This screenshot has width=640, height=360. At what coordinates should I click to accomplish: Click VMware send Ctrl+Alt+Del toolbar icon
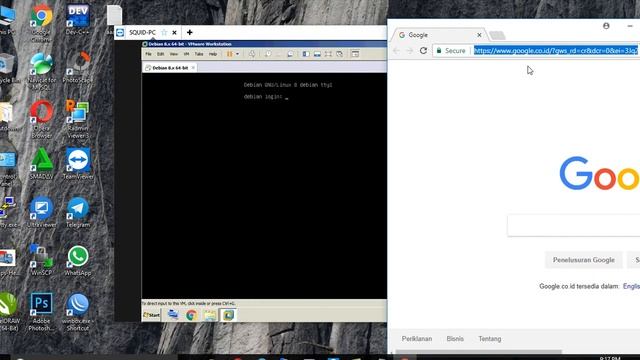click(x=252, y=54)
